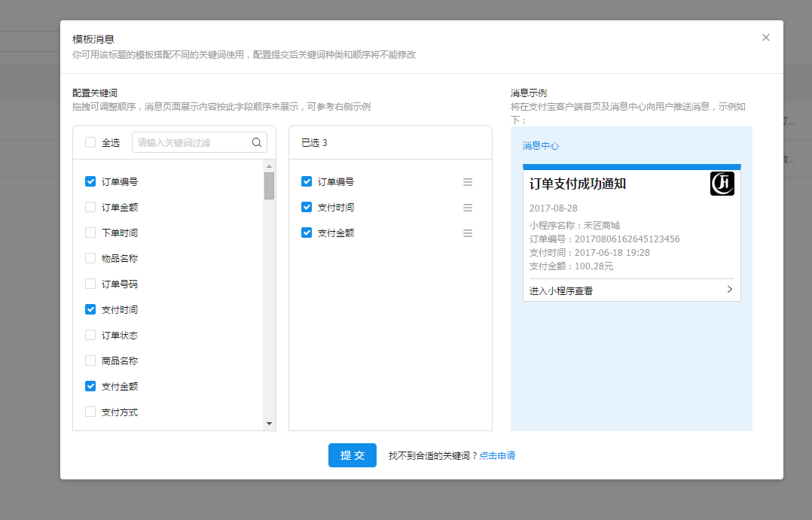Tick the 订单状态 keyword checkbox
The height and width of the screenshot is (520, 812).
click(x=90, y=335)
